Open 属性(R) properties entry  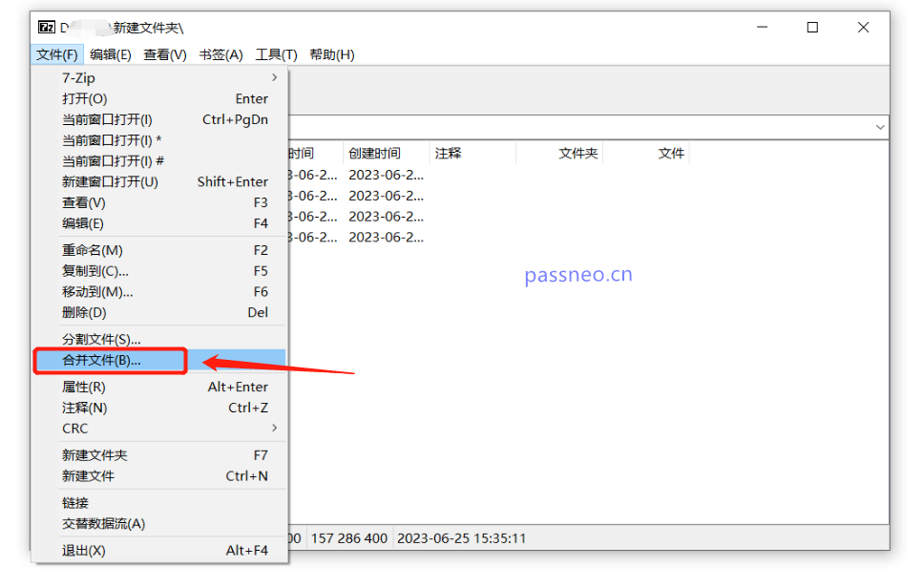tap(159, 387)
